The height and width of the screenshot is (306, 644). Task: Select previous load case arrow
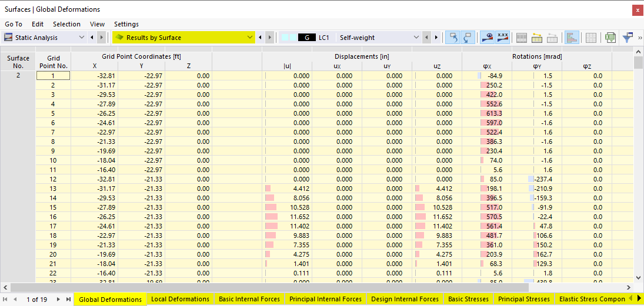(427, 38)
